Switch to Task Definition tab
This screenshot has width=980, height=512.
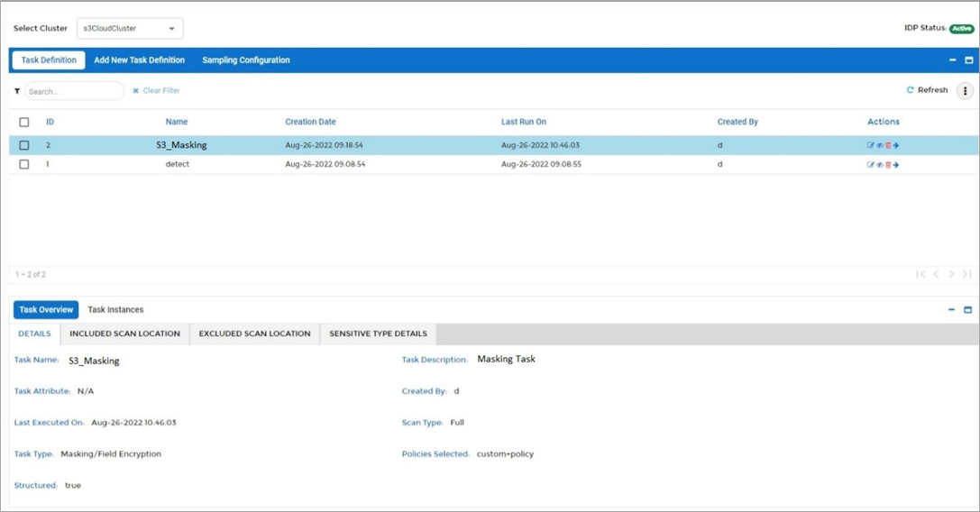point(49,60)
